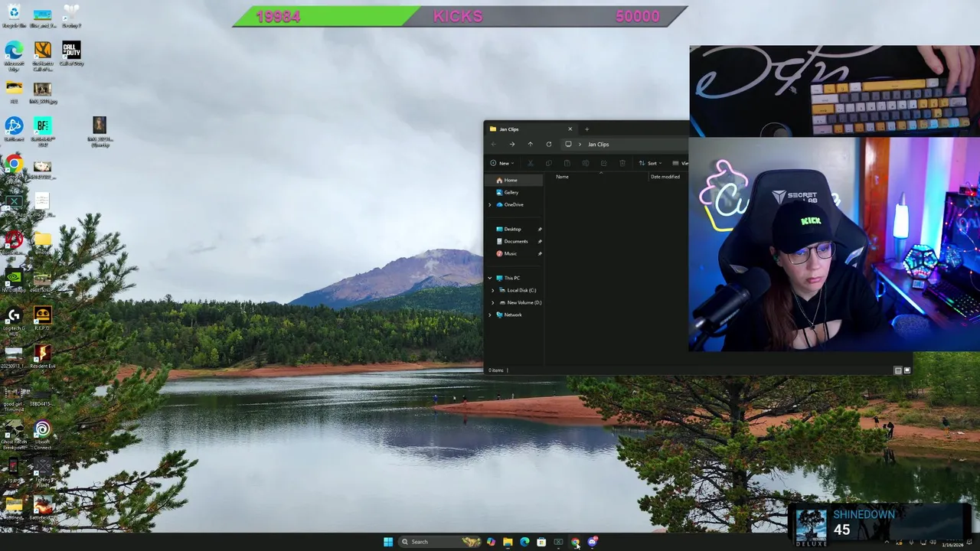980x551 pixels.
Task: Open the Sort dropdown in Explorer toolbar
Action: (x=650, y=163)
